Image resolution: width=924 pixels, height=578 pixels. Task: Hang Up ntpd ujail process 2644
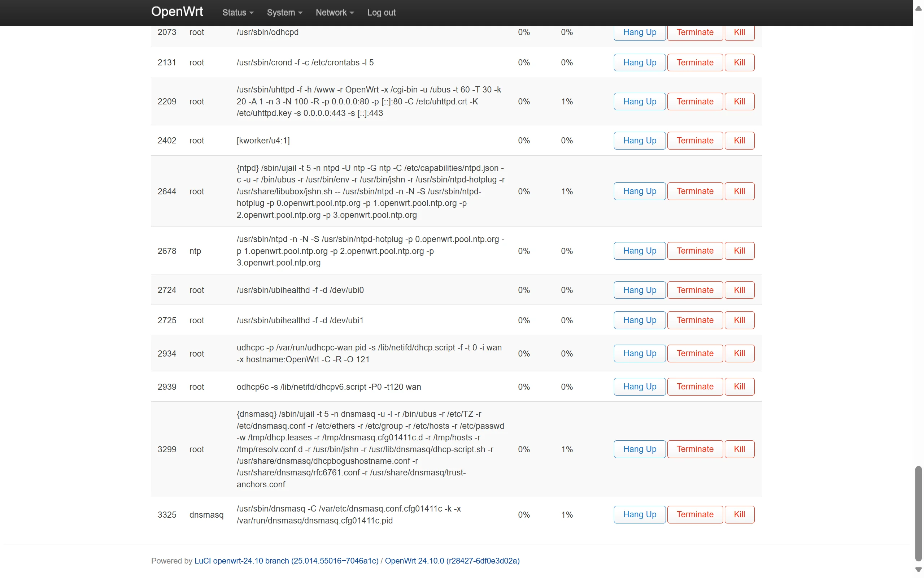[640, 191]
